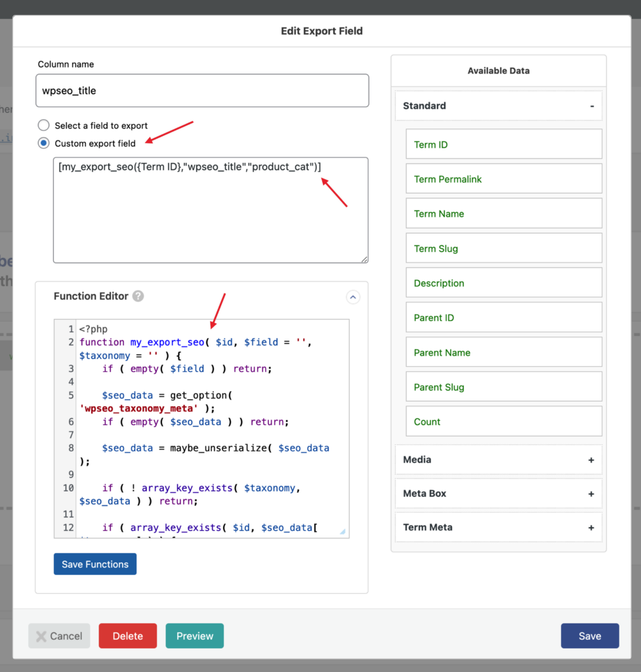Click inside the custom export code textarea

[x=210, y=210]
